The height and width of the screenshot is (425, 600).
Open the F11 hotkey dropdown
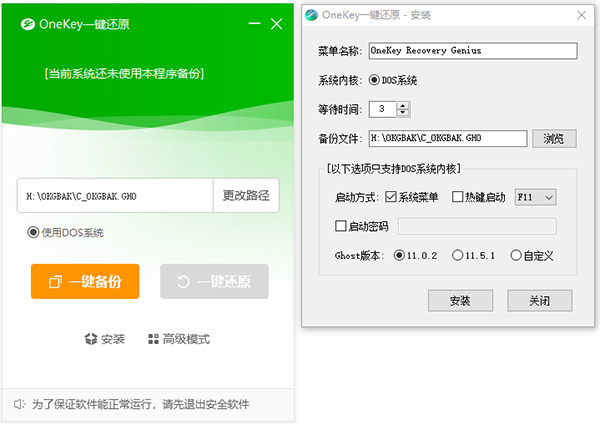(x=536, y=197)
